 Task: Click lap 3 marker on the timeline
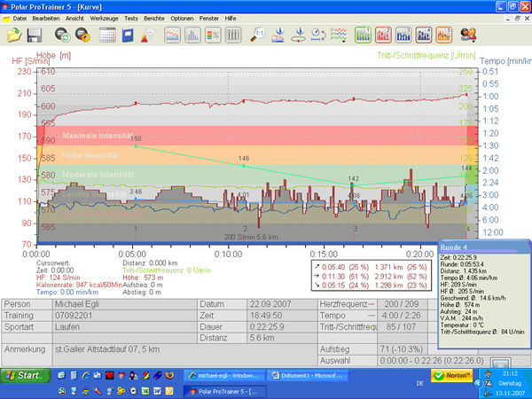[355, 229]
